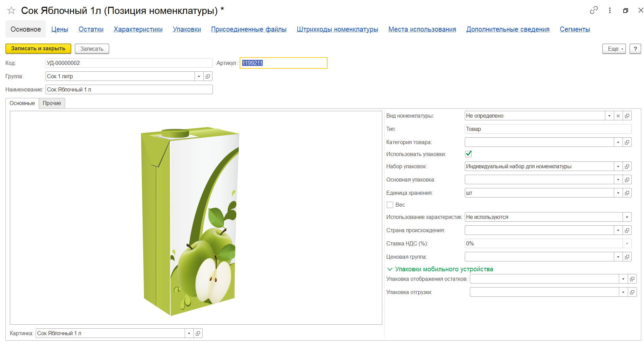644x344 pixels.
Task: Switch to the Прочие tab
Action: (x=52, y=103)
